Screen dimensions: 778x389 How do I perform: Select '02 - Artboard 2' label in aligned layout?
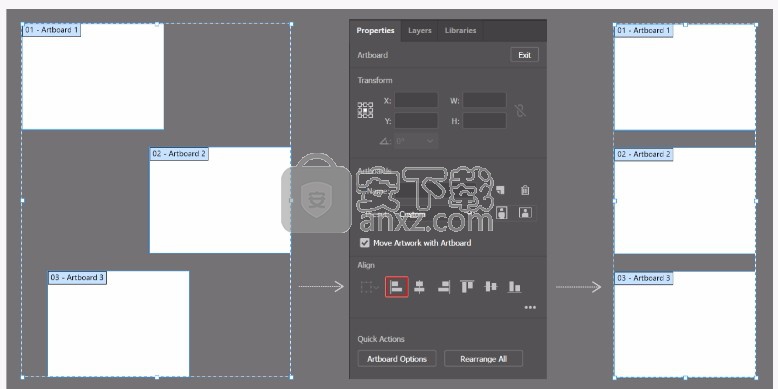point(643,154)
